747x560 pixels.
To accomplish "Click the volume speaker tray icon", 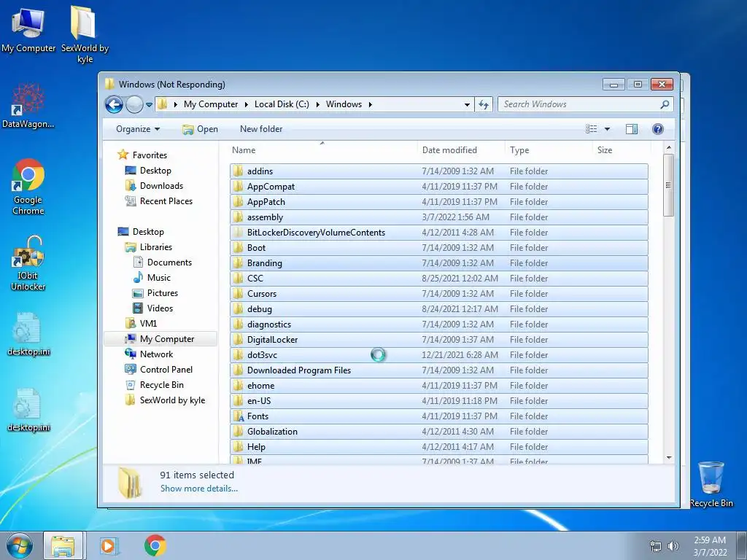I will pyautogui.click(x=673, y=546).
